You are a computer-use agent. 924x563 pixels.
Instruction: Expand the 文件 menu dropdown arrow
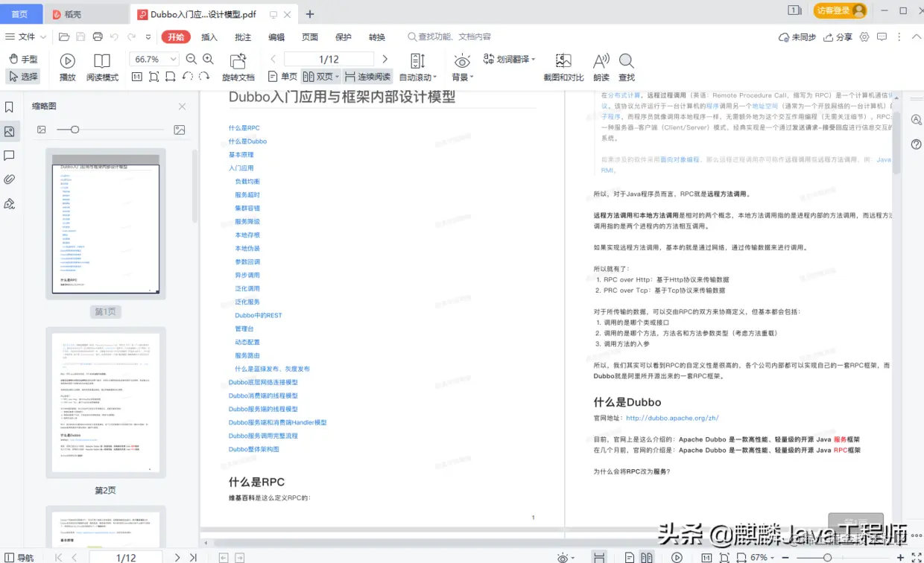point(43,36)
